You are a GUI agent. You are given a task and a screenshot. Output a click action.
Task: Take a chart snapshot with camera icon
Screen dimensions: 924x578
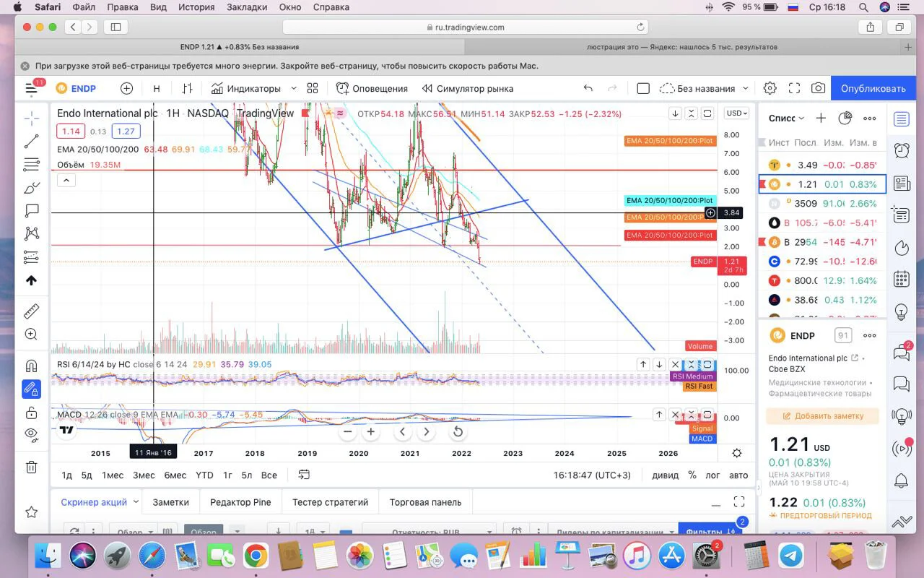click(818, 88)
